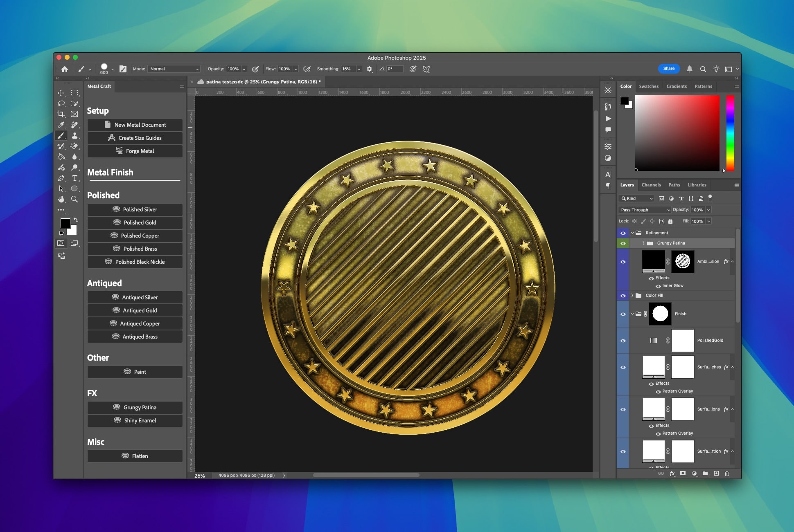Create new adjustment layer
This screenshot has height=532, width=794.
pyautogui.click(x=694, y=474)
